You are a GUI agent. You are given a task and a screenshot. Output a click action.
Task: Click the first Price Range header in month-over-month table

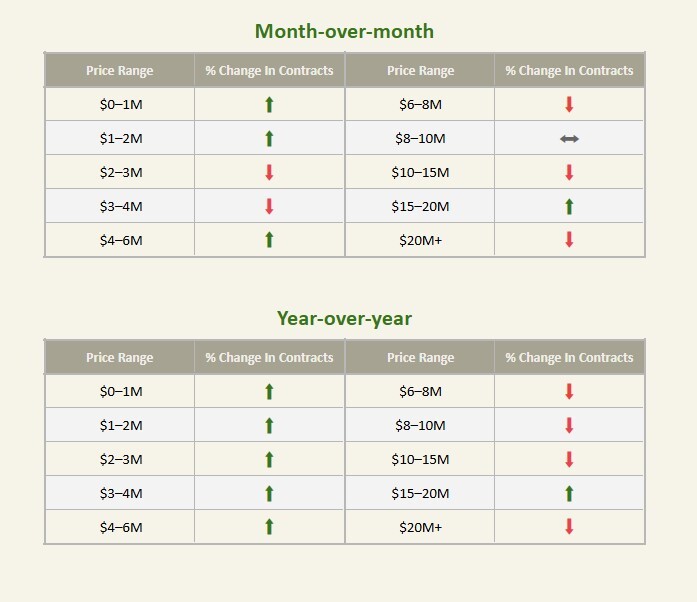click(120, 71)
